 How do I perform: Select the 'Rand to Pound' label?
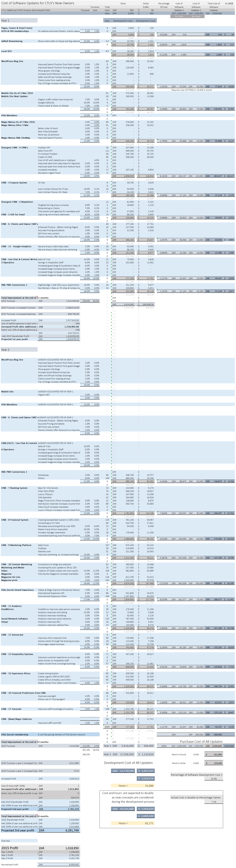(179, 754)
